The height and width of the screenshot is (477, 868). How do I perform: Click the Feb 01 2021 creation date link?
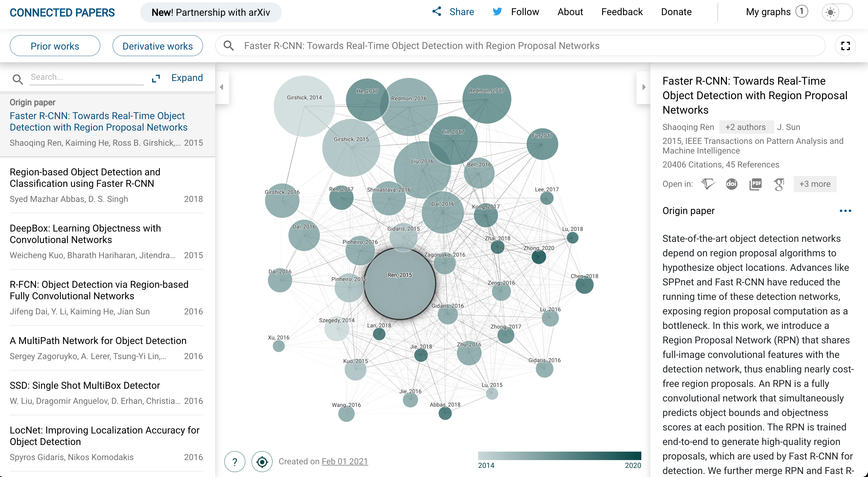(x=345, y=462)
